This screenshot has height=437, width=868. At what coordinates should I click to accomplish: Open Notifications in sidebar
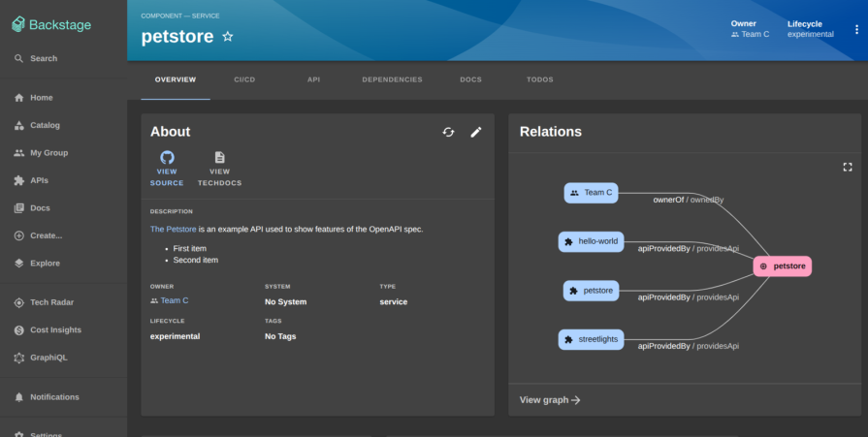63,397
